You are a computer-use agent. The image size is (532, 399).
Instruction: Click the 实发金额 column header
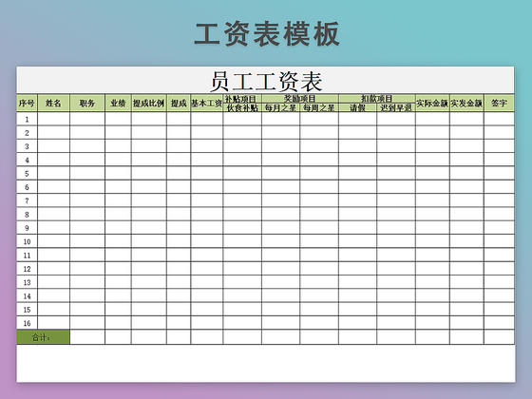466,103
